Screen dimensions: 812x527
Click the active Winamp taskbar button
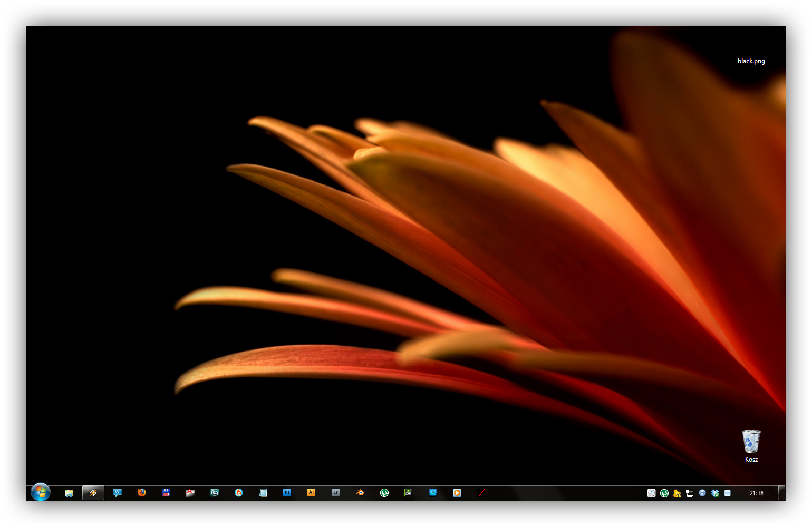tap(93, 493)
